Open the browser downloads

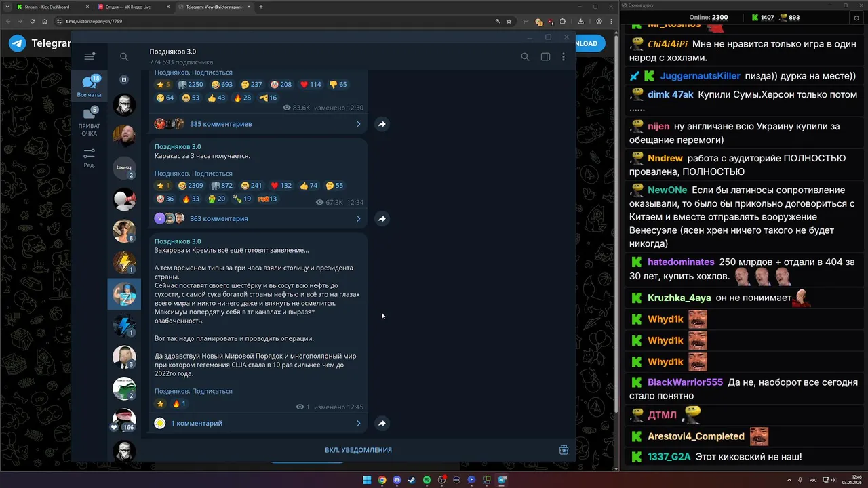click(x=580, y=22)
